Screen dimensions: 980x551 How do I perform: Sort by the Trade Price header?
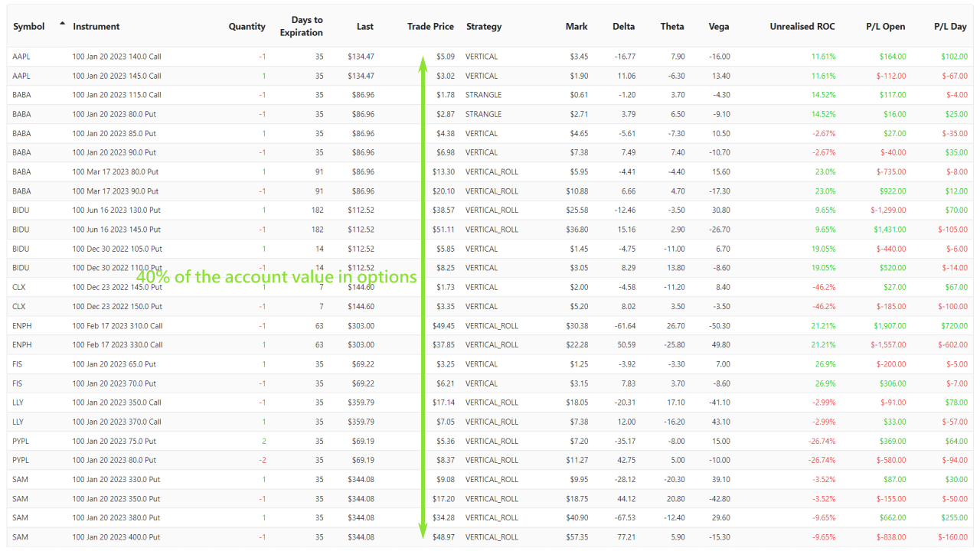(x=430, y=26)
